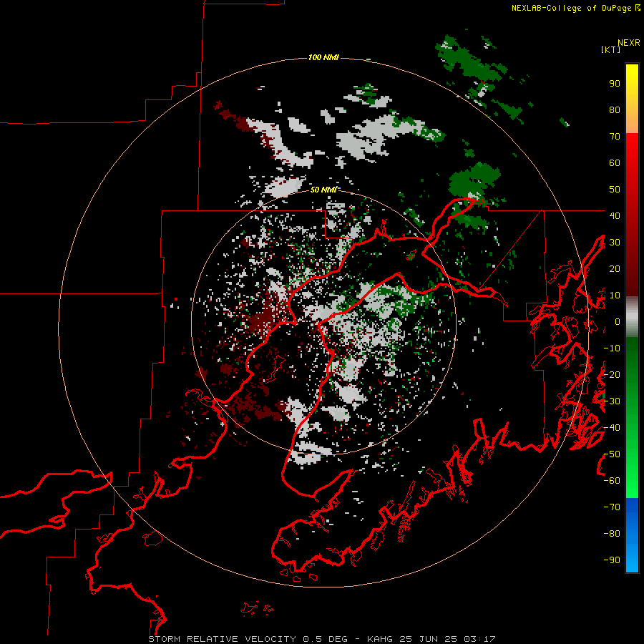The image size is (644, 644).
Task: Click the NEXLAB-College of DuPage label
Action: click(x=575, y=8)
